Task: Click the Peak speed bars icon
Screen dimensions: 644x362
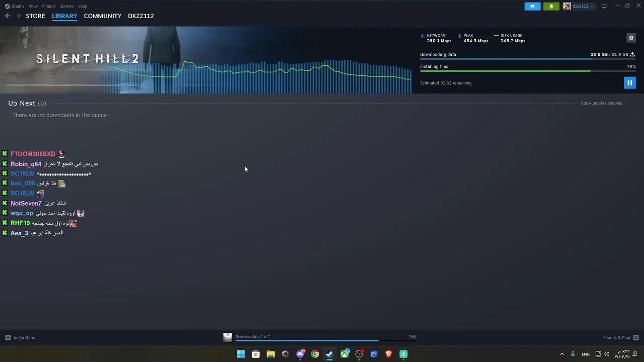Action: (x=460, y=36)
